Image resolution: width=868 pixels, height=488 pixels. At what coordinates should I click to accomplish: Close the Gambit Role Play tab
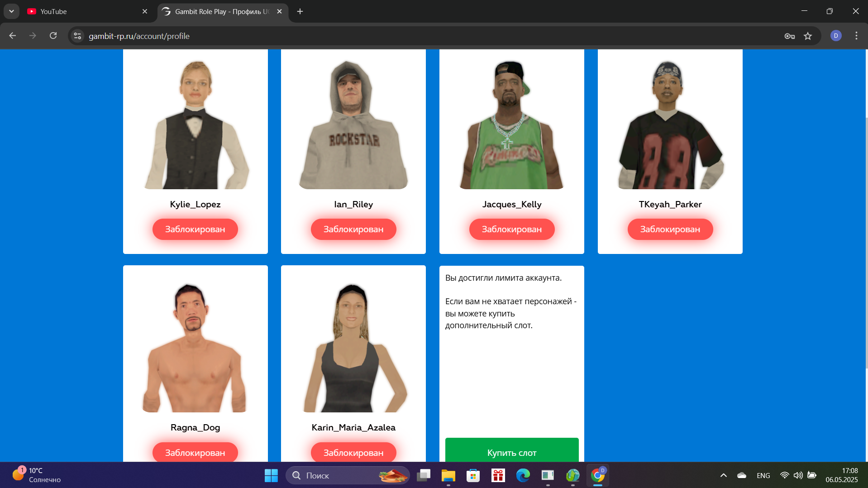point(279,11)
